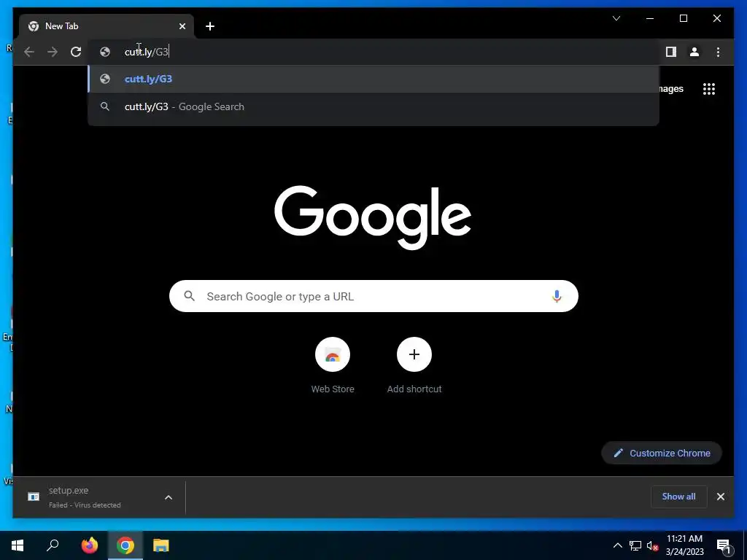
Task: Minimize the Chrome window
Action: tap(650, 18)
